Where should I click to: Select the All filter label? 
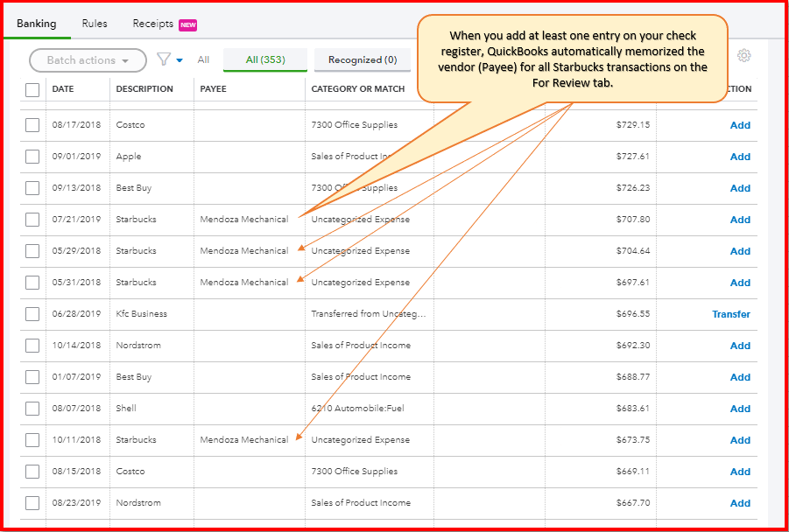tap(203, 59)
